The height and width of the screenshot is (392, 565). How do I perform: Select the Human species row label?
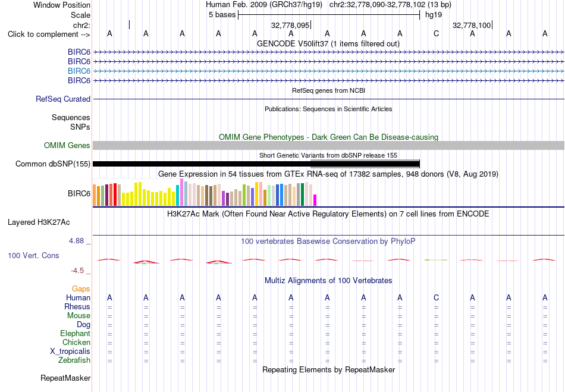(x=78, y=297)
